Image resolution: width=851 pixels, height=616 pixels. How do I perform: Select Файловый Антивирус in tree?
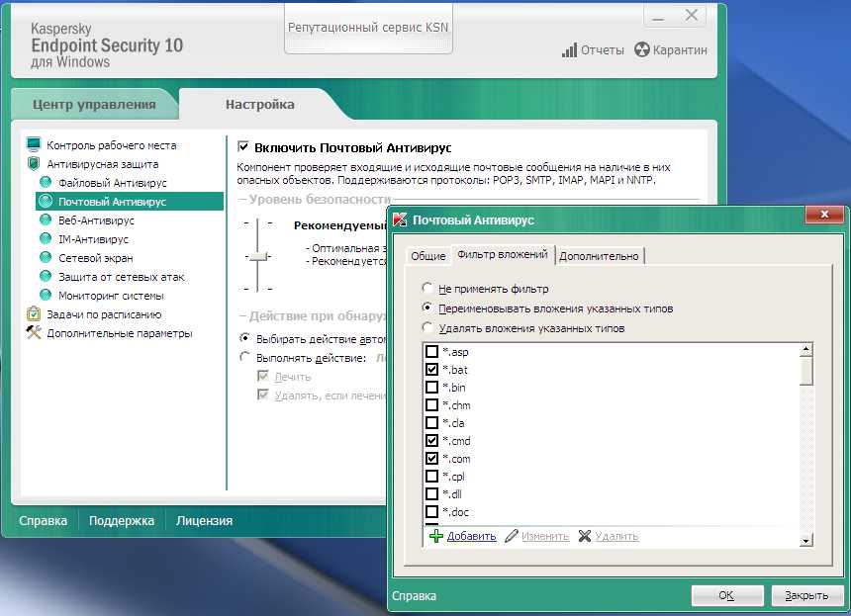coord(113,183)
